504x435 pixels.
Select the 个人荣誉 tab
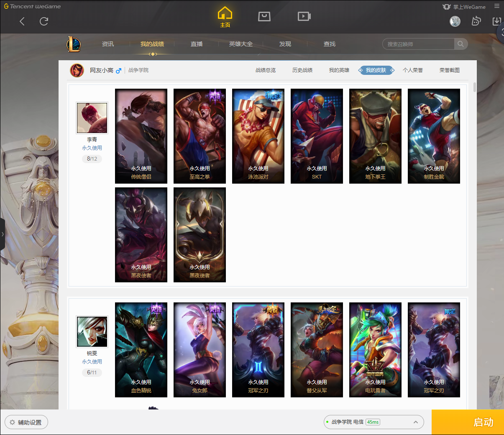pos(412,70)
